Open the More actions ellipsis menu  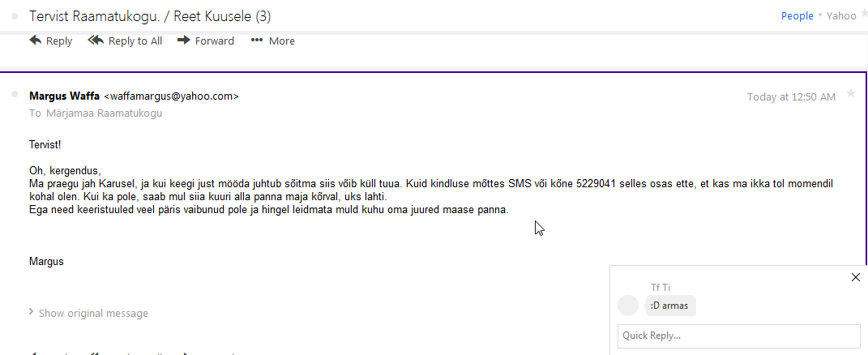click(x=257, y=41)
